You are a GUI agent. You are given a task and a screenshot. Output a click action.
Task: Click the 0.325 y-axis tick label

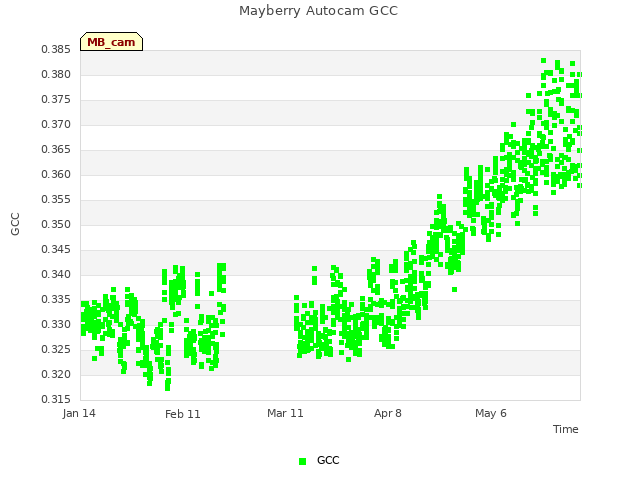pyautogui.click(x=56, y=349)
